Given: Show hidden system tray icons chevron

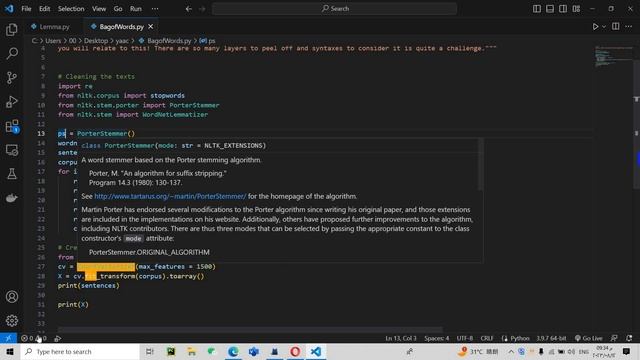Looking at the screenshot, I should coord(511,351).
